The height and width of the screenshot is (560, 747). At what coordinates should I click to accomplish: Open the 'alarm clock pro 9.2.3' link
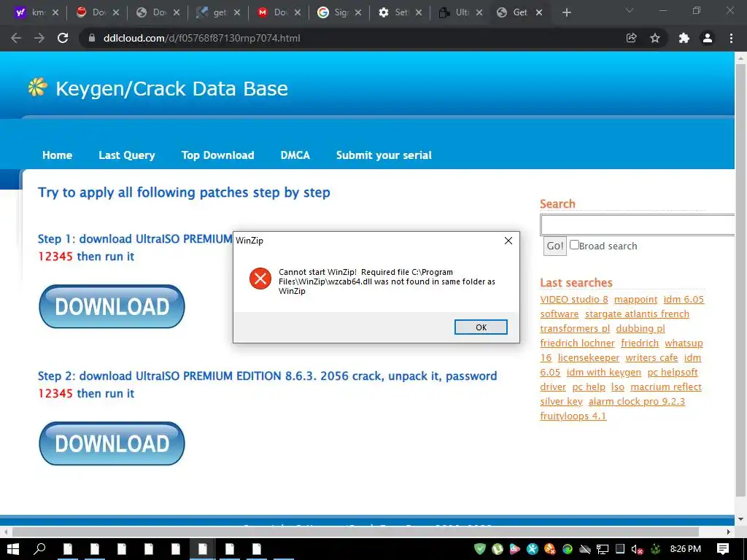(x=636, y=402)
